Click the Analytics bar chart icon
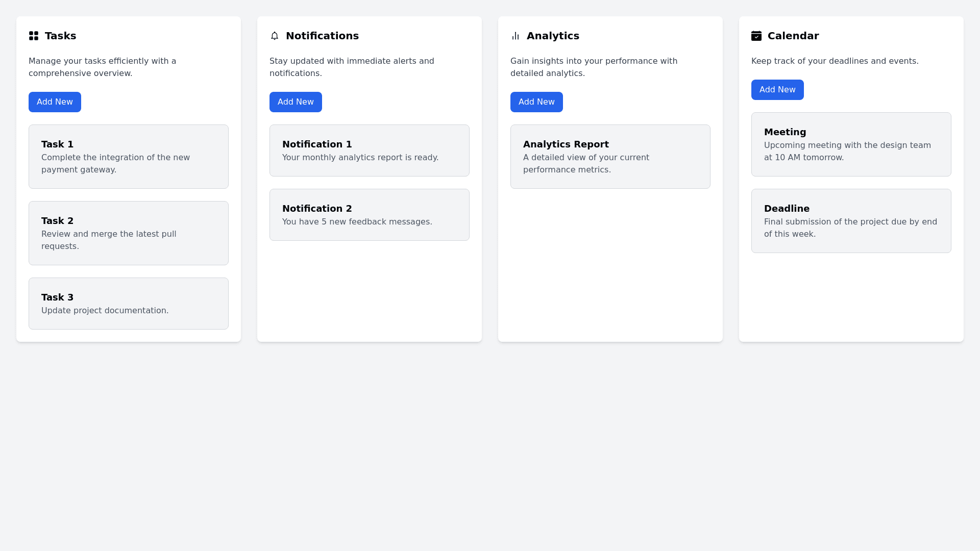 pos(516,36)
